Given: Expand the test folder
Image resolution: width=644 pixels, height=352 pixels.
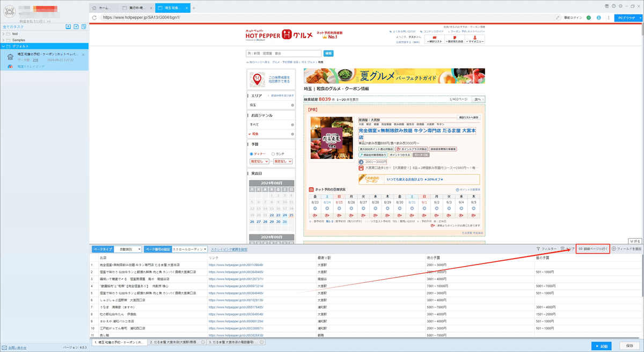Looking at the screenshot, I should (x=3, y=34).
